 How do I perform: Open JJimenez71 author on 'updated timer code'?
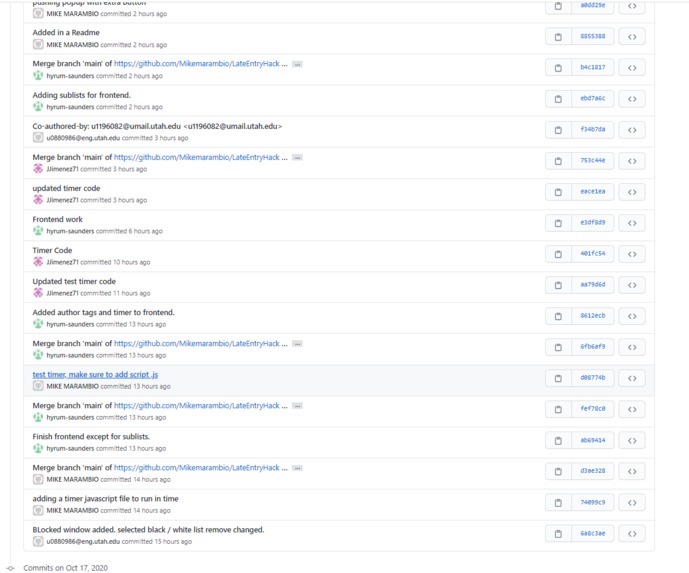click(62, 200)
